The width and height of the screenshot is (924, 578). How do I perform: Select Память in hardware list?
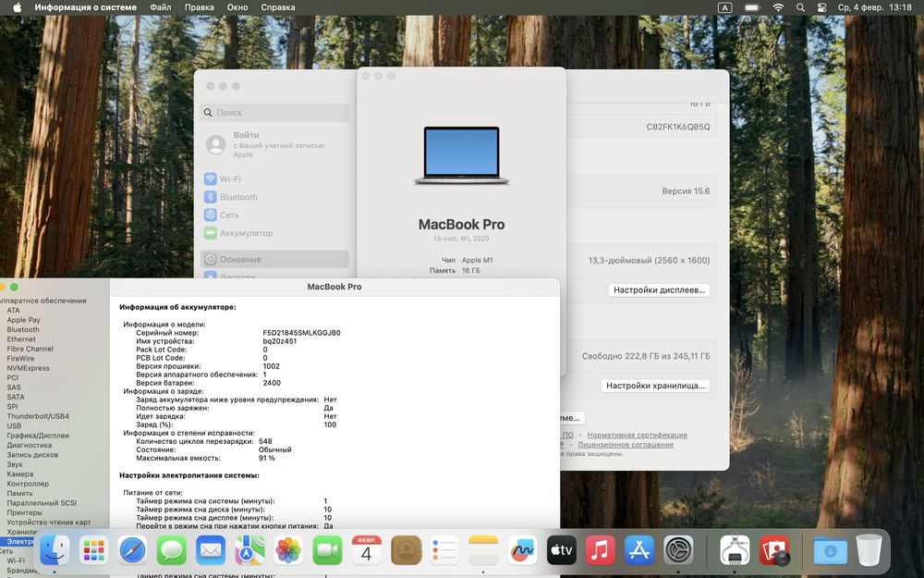[19, 493]
